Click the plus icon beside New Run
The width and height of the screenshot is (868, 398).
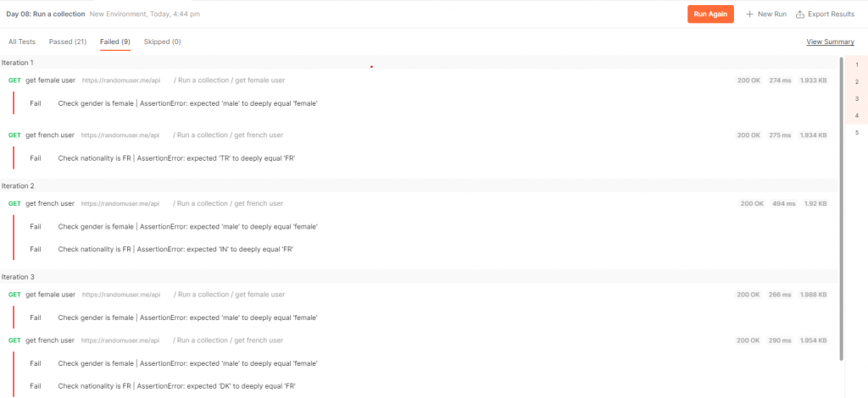pyautogui.click(x=749, y=14)
